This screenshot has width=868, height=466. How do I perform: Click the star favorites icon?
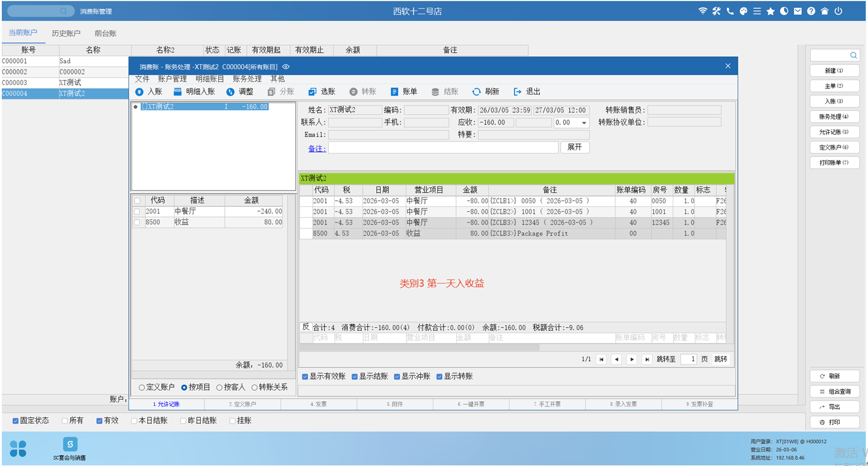[771, 11]
